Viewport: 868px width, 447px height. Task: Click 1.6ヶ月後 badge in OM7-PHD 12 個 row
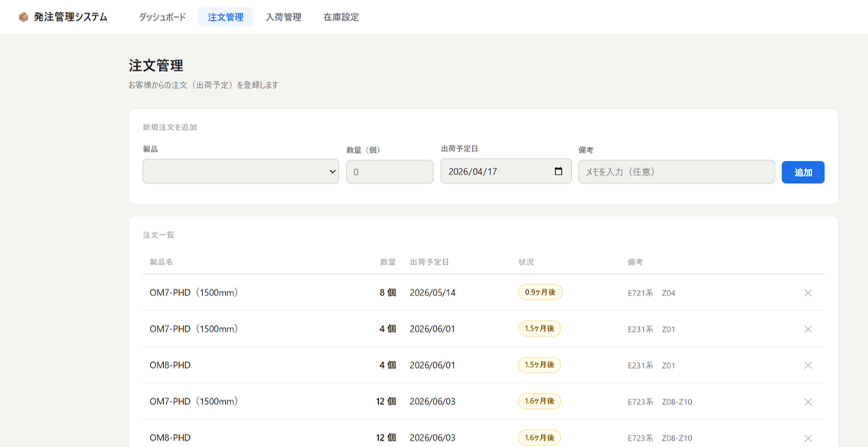pyautogui.click(x=540, y=402)
